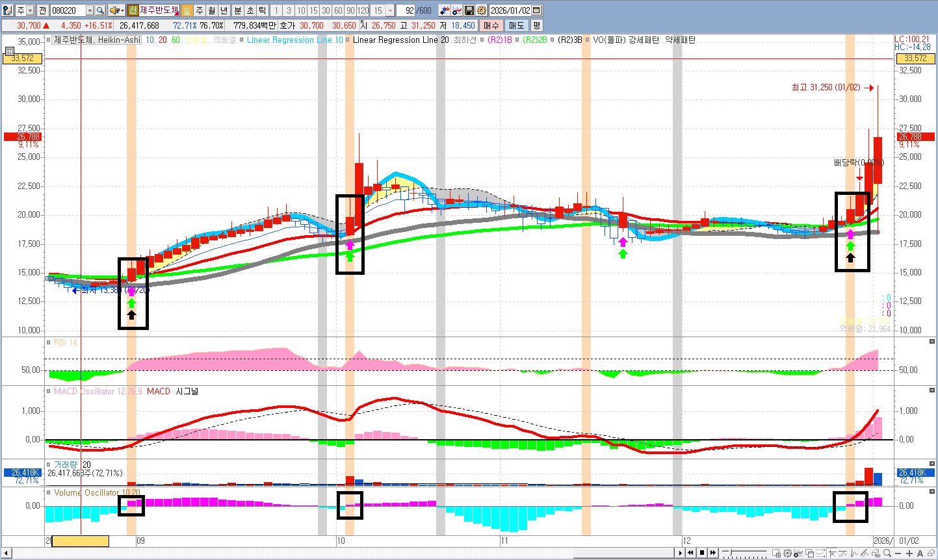This screenshot has height=560, width=938.
Task: Open the stock code dropdown beside 080220
Action: (90, 10)
